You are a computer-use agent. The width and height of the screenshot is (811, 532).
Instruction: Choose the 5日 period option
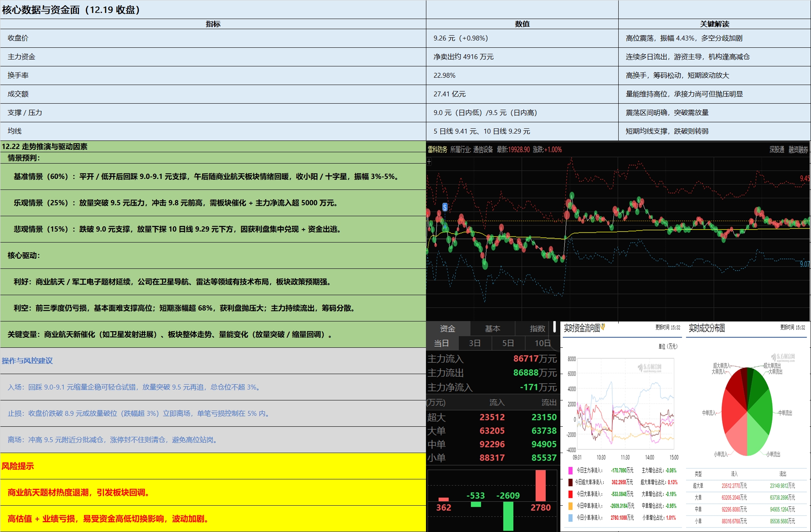click(508, 343)
